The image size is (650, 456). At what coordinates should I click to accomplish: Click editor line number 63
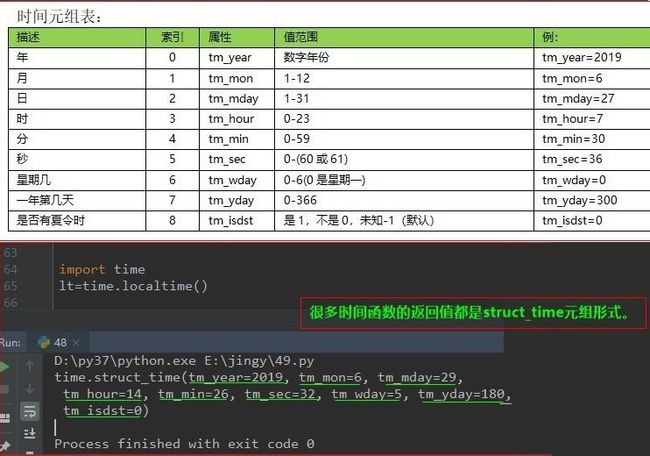pyautogui.click(x=10, y=252)
